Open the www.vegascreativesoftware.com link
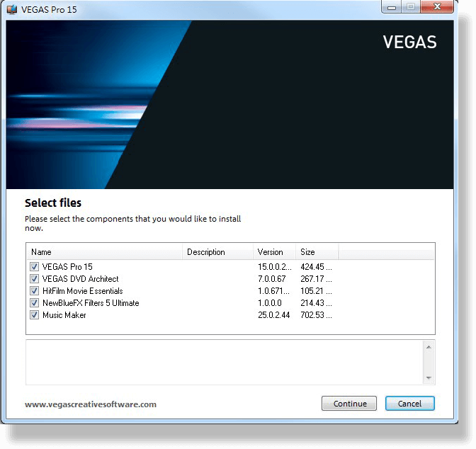476x449 pixels. pos(91,404)
